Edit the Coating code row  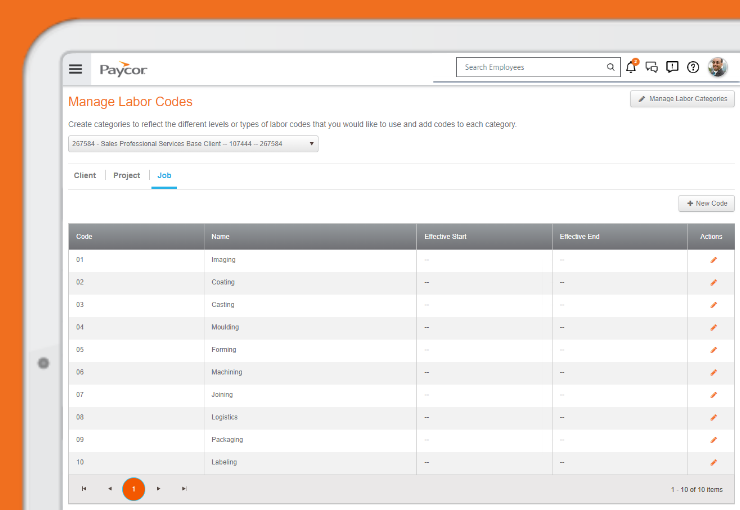pos(714,283)
